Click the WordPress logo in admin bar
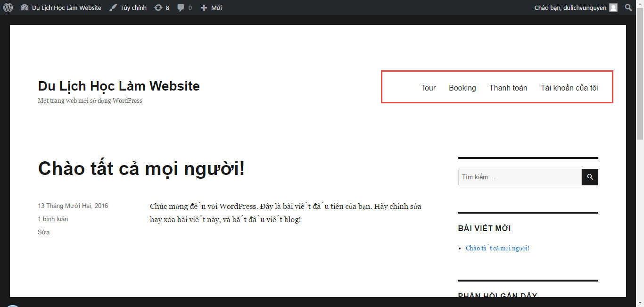 click(8, 7)
